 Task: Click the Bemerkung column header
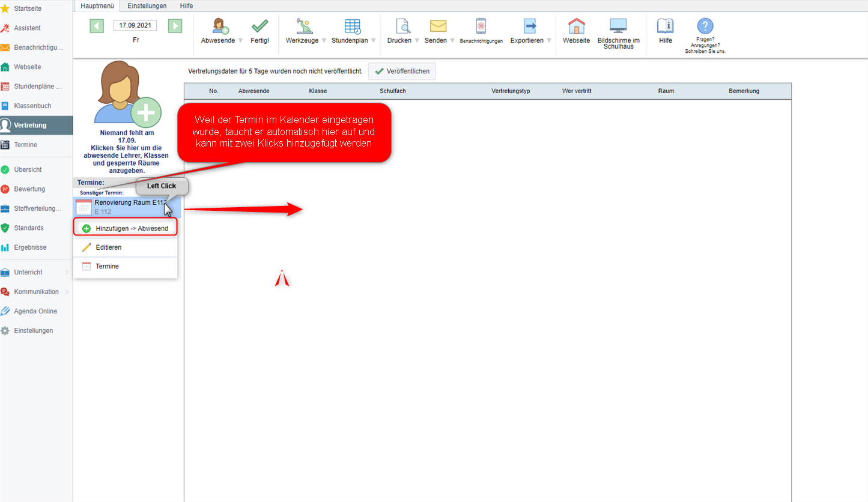744,91
